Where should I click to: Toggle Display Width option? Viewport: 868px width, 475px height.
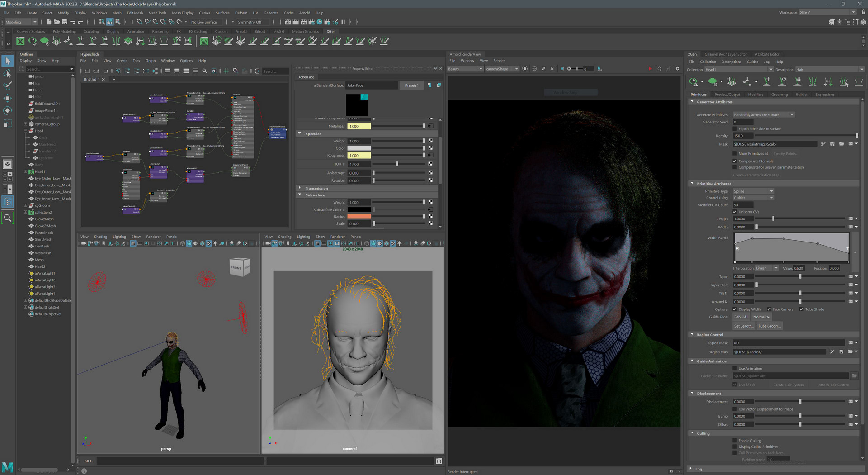(735, 309)
